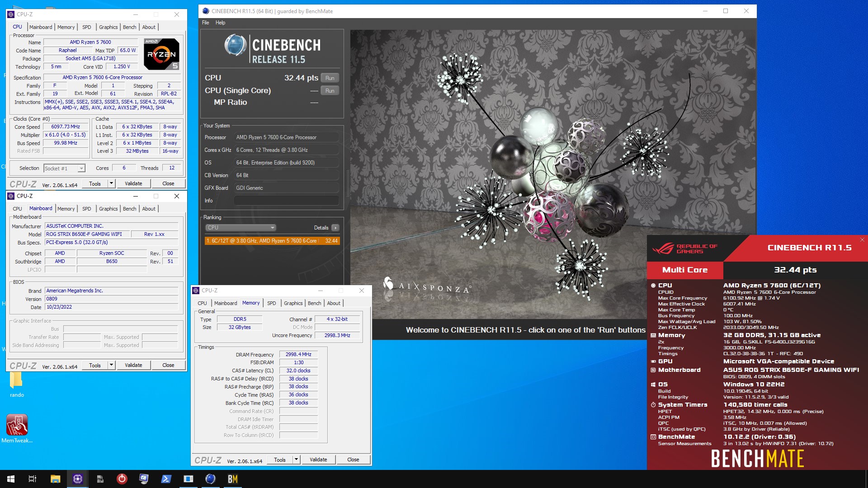Open the rando folder on the desktop
Screen dimensions: 868x488
coord(17,385)
